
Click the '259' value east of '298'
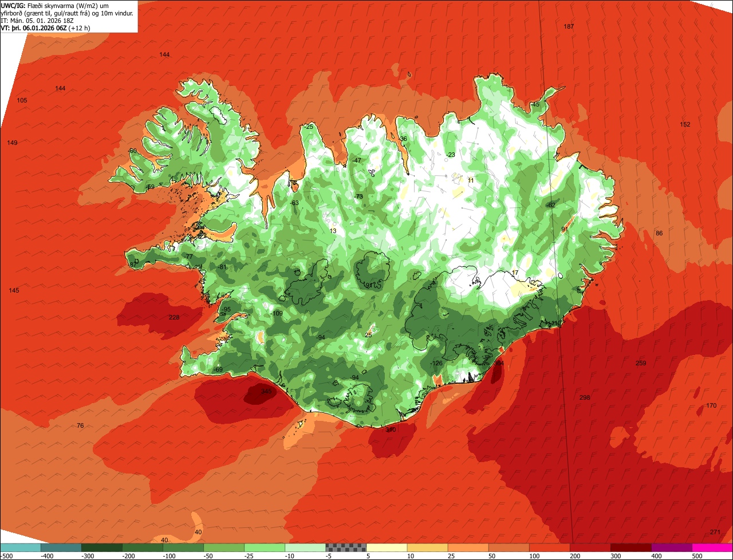pyautogui.click(x=641, y=364)
